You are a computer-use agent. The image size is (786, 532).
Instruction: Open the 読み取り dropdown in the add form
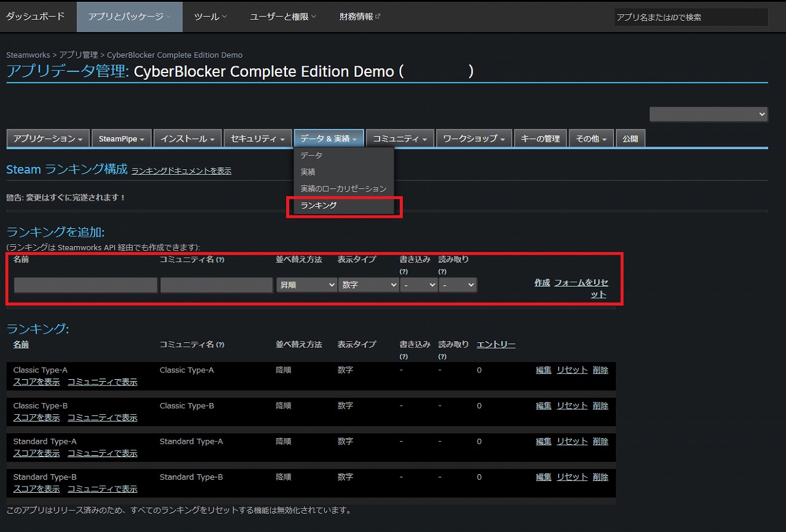point(458,285)
